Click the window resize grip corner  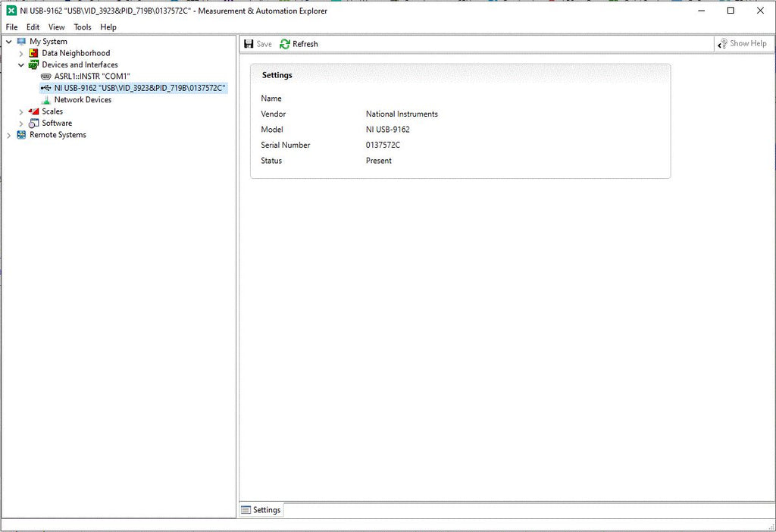click(771, 527)
